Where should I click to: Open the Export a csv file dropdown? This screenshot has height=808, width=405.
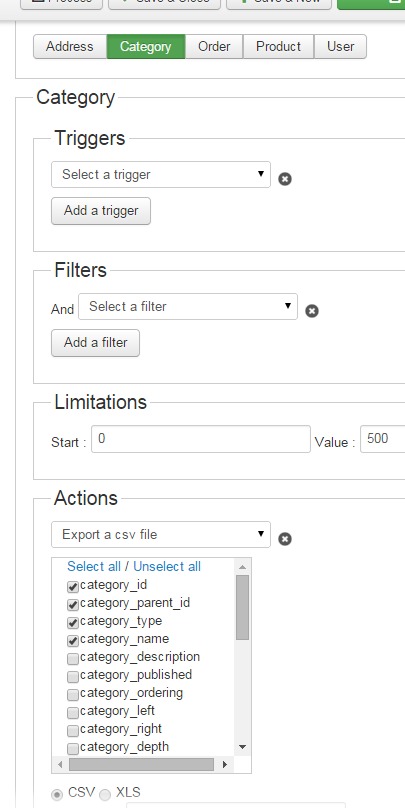tap(161, 534)
